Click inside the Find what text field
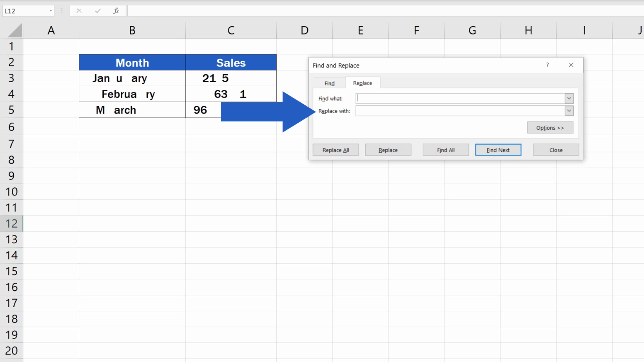 459,98
